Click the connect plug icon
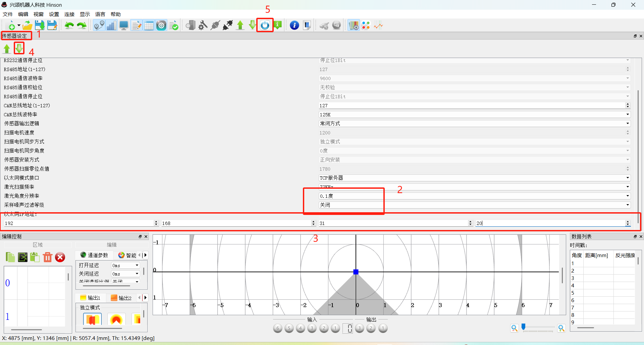This screenshot has height=345, width=644. point(215,25)
